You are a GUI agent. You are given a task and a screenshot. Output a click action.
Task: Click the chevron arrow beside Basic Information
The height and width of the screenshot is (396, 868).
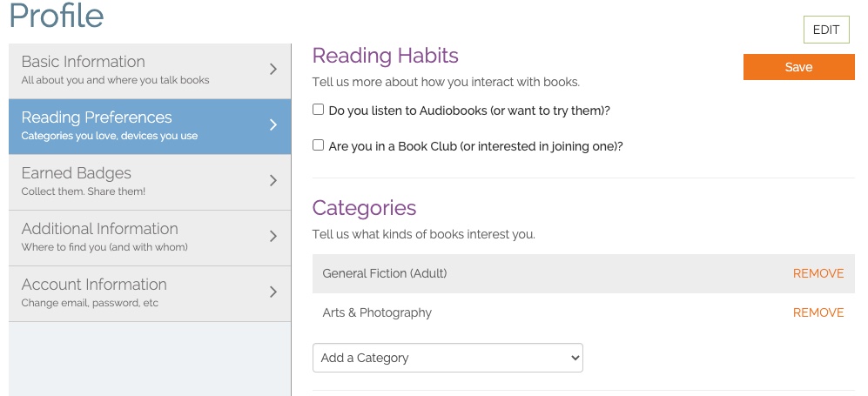[273, 70]
